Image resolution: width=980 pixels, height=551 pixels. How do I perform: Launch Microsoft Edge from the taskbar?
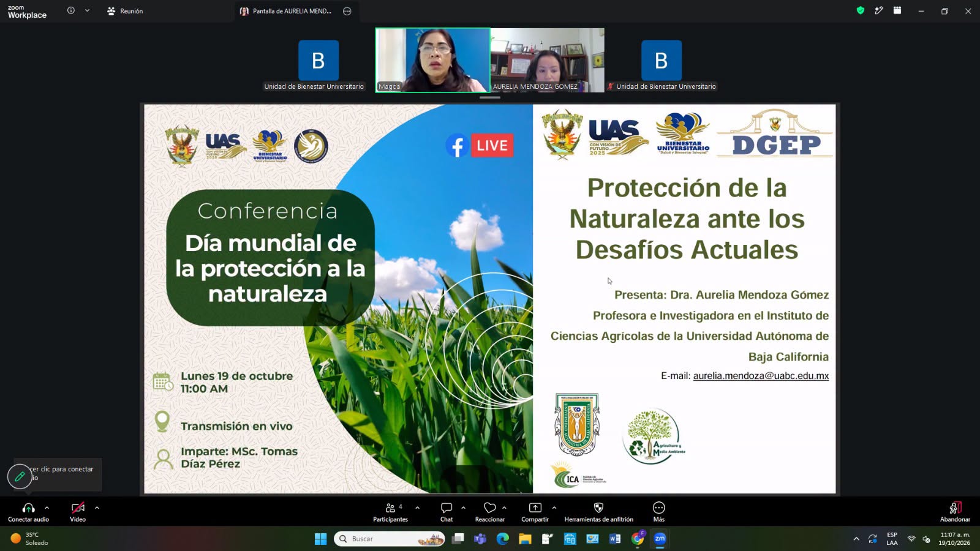503,539
